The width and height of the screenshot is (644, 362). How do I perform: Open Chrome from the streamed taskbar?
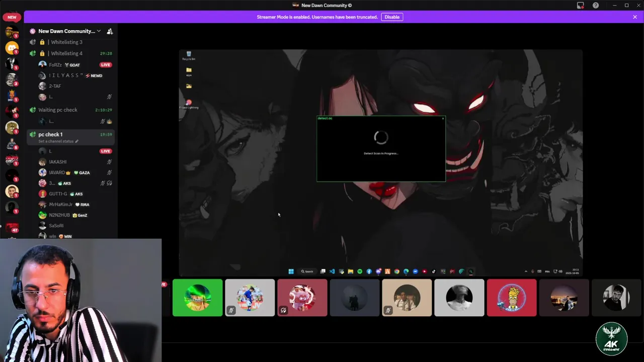(x=397, y=271)
